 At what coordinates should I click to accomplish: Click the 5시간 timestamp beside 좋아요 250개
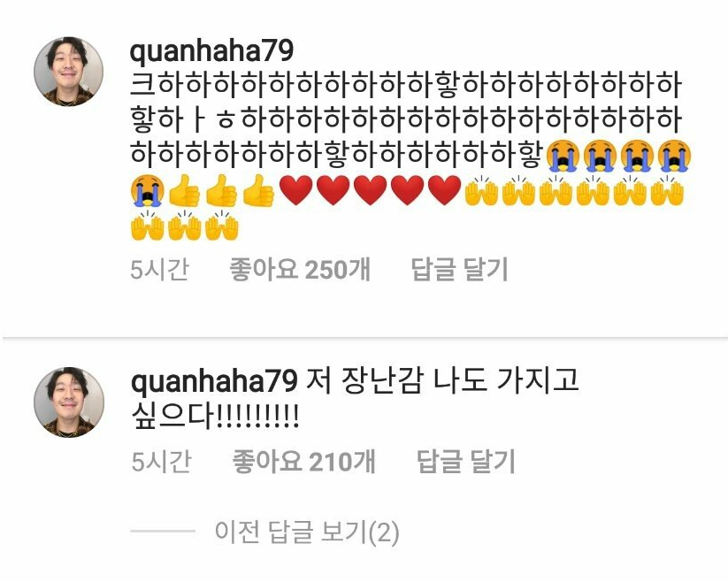coord(160,269)
